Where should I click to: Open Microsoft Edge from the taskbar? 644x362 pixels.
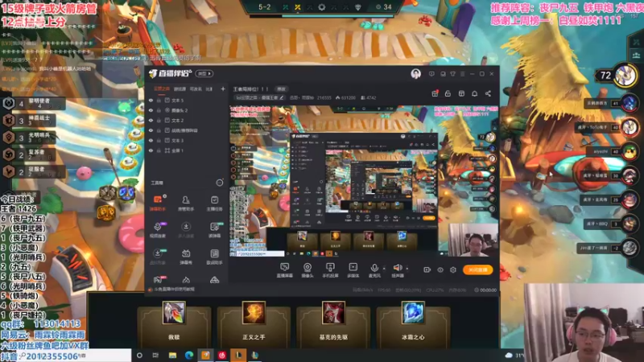coord(189,356)
